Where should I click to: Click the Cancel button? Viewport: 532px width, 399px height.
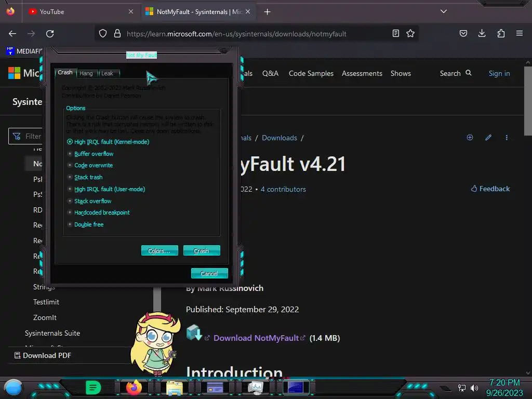pyautogui.click(x=209, y=273)
